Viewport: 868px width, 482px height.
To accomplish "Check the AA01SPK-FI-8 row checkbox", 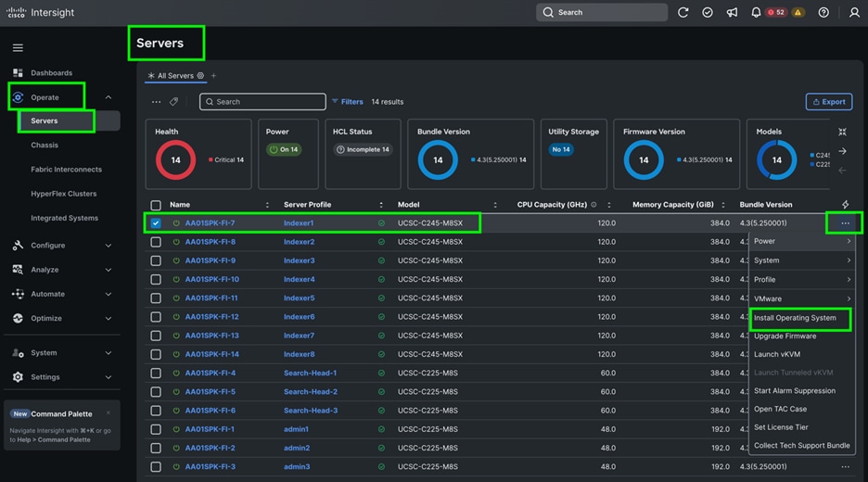I will (156, 242).
